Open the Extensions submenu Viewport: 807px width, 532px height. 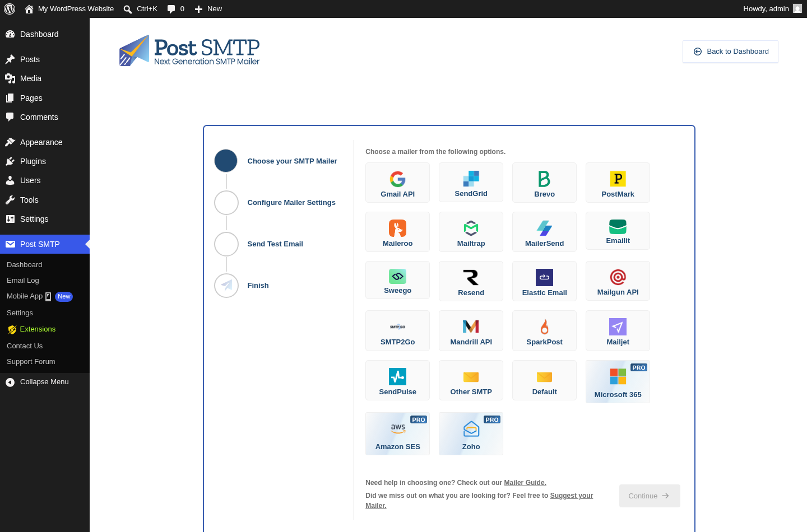[x=45, y=329]
